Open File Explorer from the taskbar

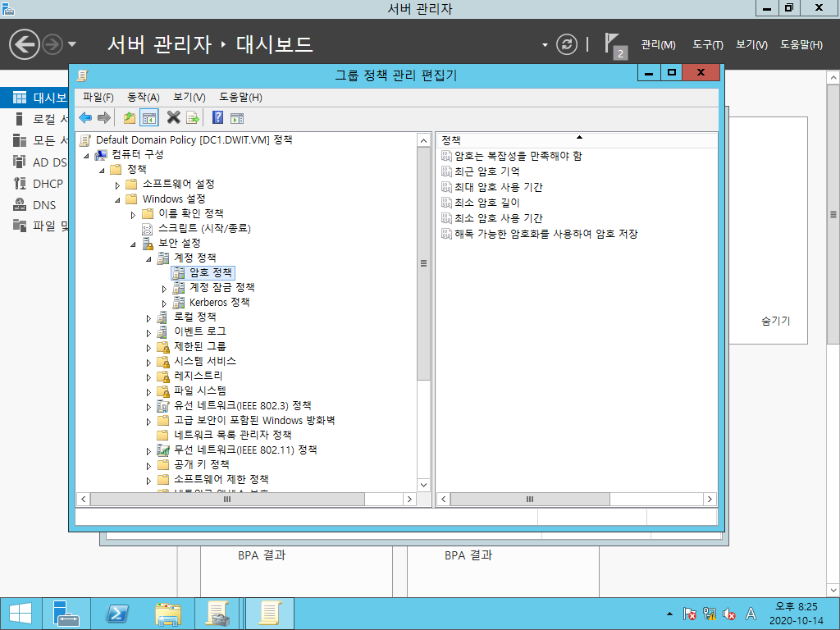click(x=167, y=614)
